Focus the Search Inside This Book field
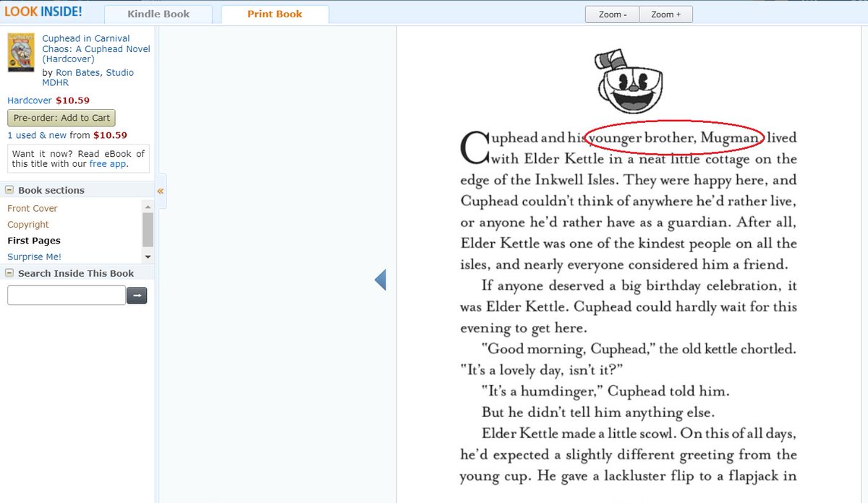Viewport: 868px width, 503px height. point(67,295)
